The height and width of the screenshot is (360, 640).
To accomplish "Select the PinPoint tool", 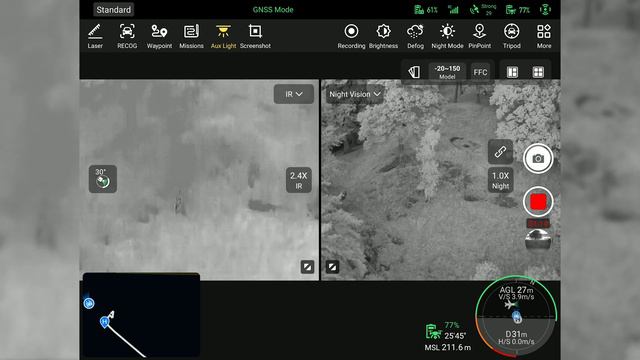I will pyautogui.click(x=480, y=36).
